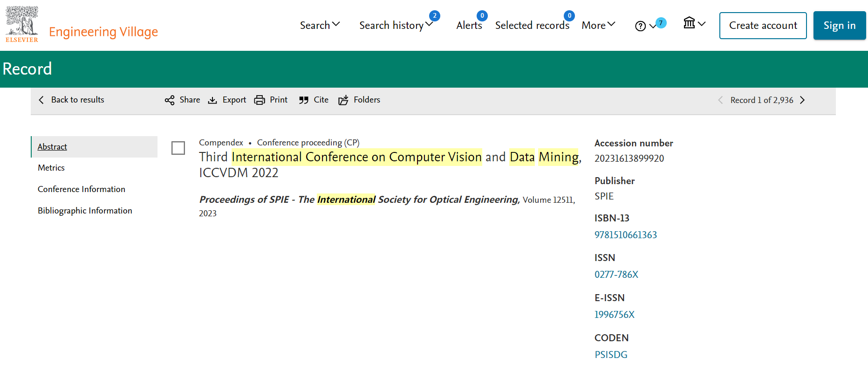The image size is (868, 365).
Task: Click the 'Record' page heading
Action: coord(27,69)
